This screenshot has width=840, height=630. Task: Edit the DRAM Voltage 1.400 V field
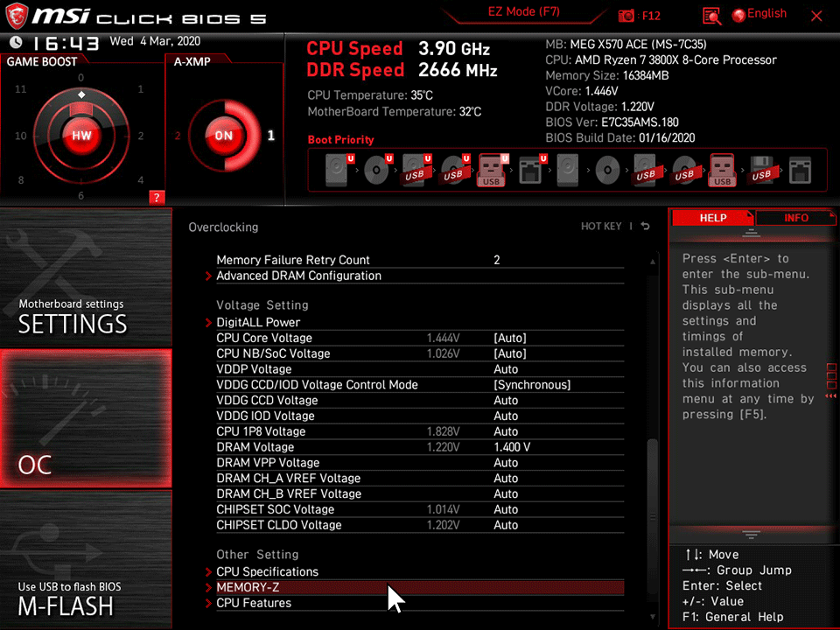(x=512, y=447)
